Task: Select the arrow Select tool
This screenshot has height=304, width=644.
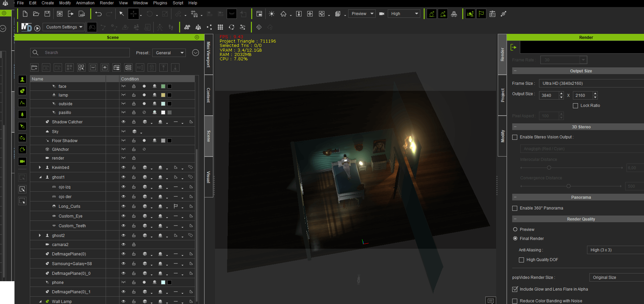Action: click(121, 14)
